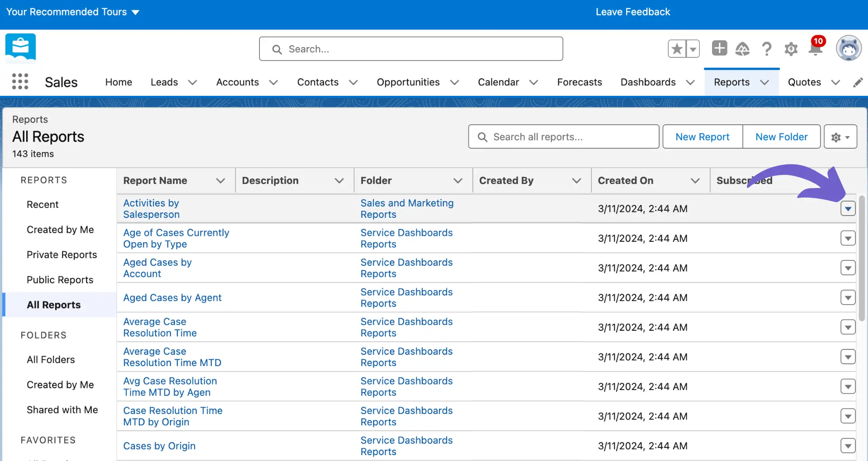Screen dimensions: 868x461
Task: Open the Calendar tab
Action: 498,82
